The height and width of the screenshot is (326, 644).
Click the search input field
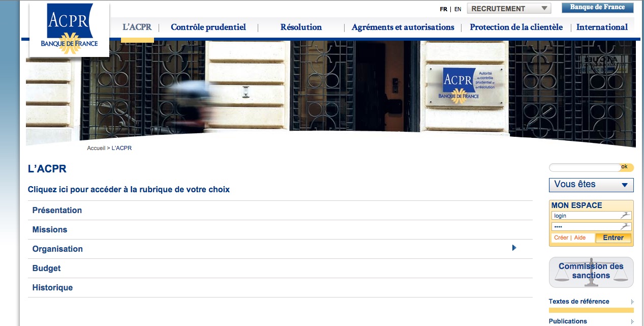point(584,167)
